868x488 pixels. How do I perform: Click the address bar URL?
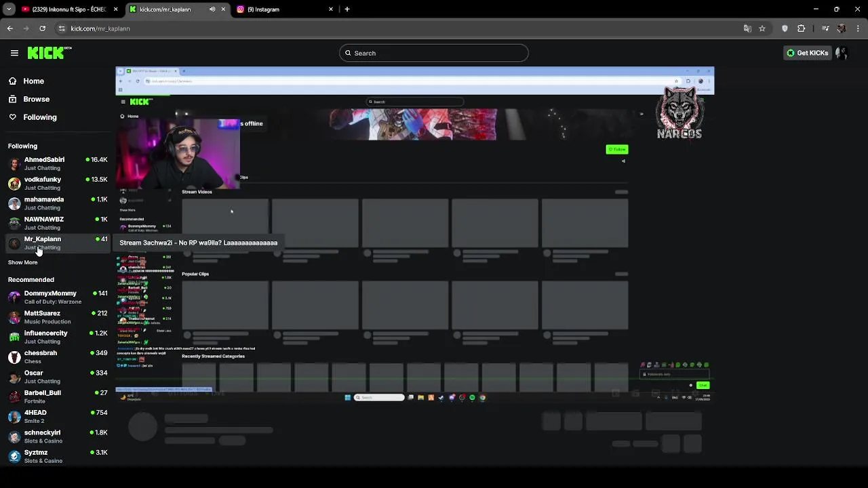click(100, 28)
